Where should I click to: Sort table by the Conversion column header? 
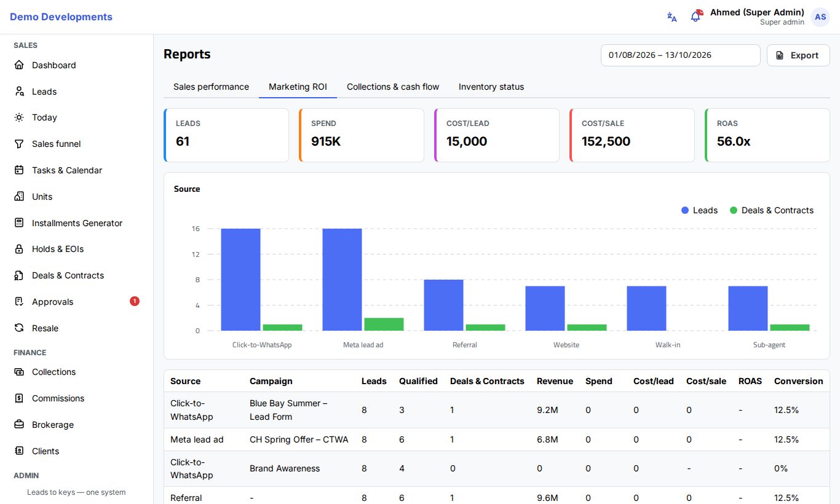click(798, 381)
